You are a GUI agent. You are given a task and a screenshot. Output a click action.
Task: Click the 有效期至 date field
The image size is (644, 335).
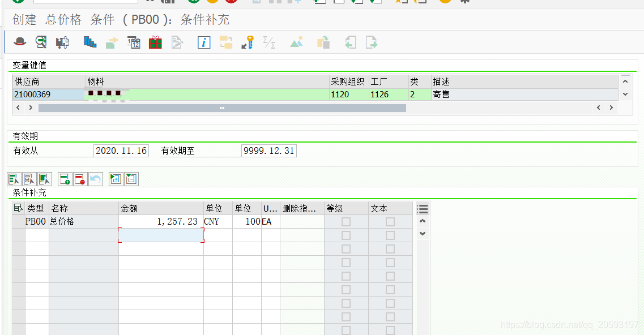click(269, 151)
